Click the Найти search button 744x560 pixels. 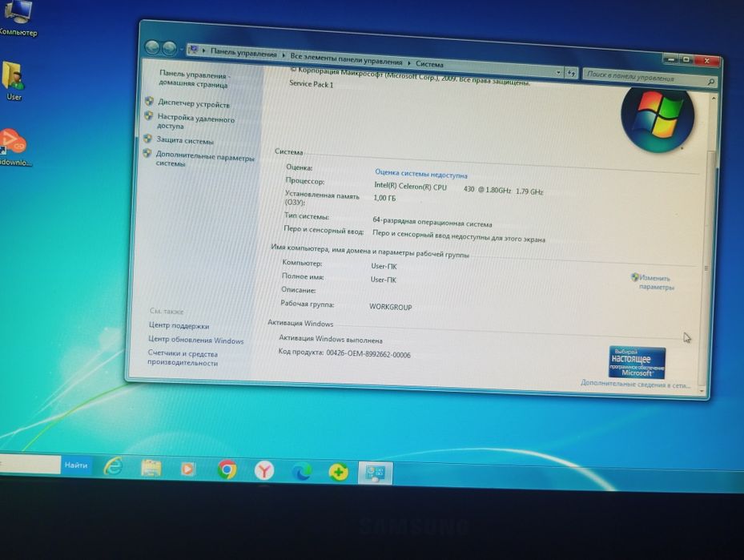point(75,465)
